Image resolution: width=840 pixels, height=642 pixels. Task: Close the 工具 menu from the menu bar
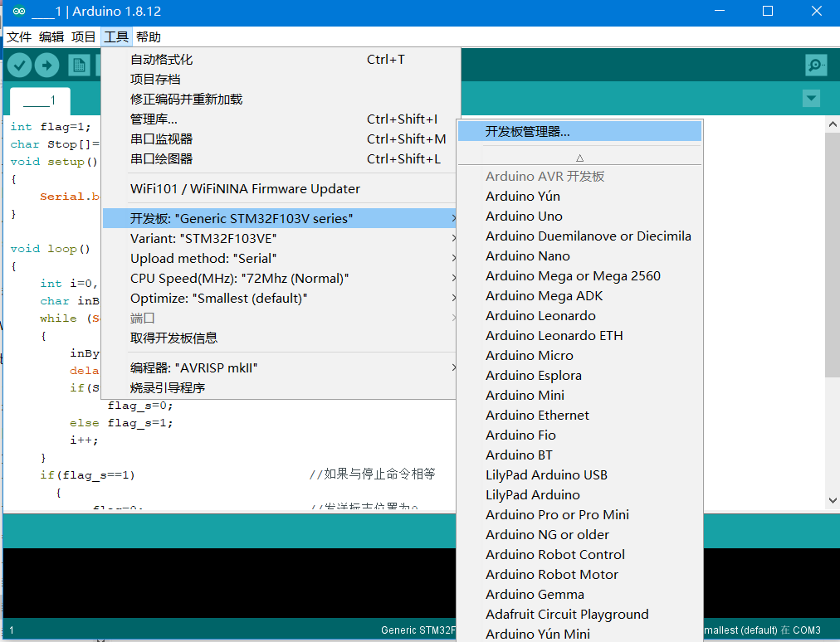point(116,37)
